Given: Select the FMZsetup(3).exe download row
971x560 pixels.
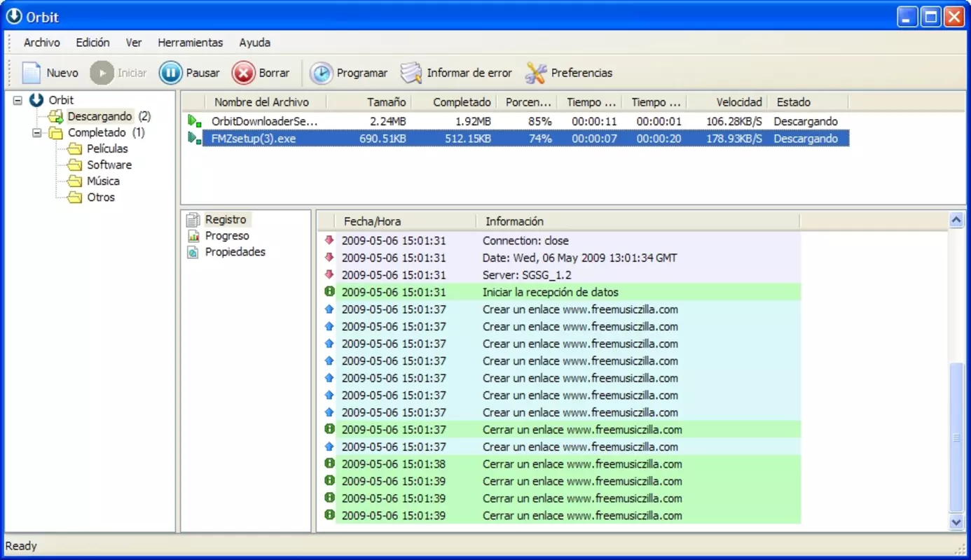Looking at the screenshot, I should click(x=517, y=139).
